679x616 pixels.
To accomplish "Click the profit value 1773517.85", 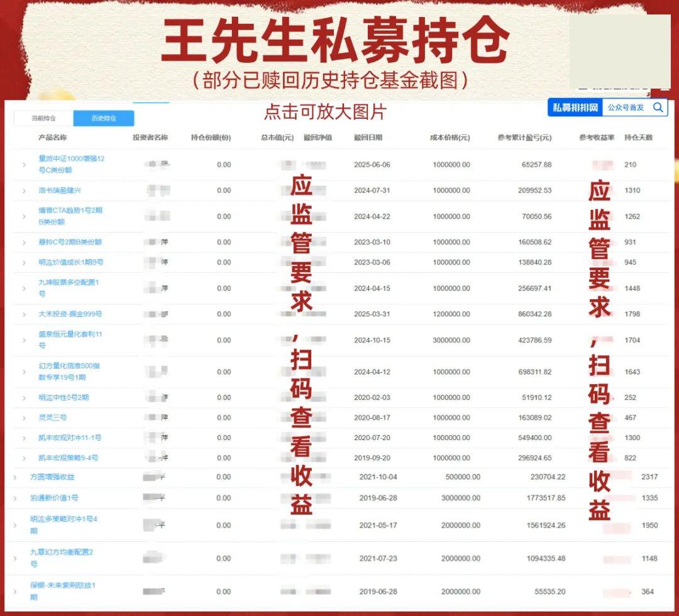I will point(546,498).
